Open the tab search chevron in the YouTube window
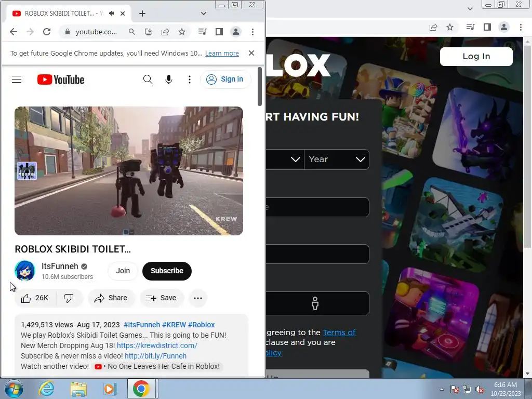This screenshot has width=532, height=399. click(203, 13)
